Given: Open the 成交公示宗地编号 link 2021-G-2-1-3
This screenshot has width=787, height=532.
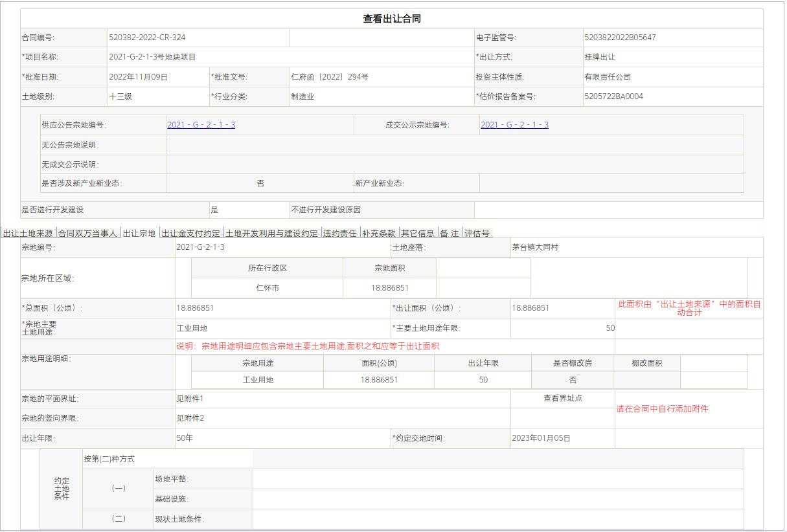Looking at the screenshot, I should coord(514,125).
